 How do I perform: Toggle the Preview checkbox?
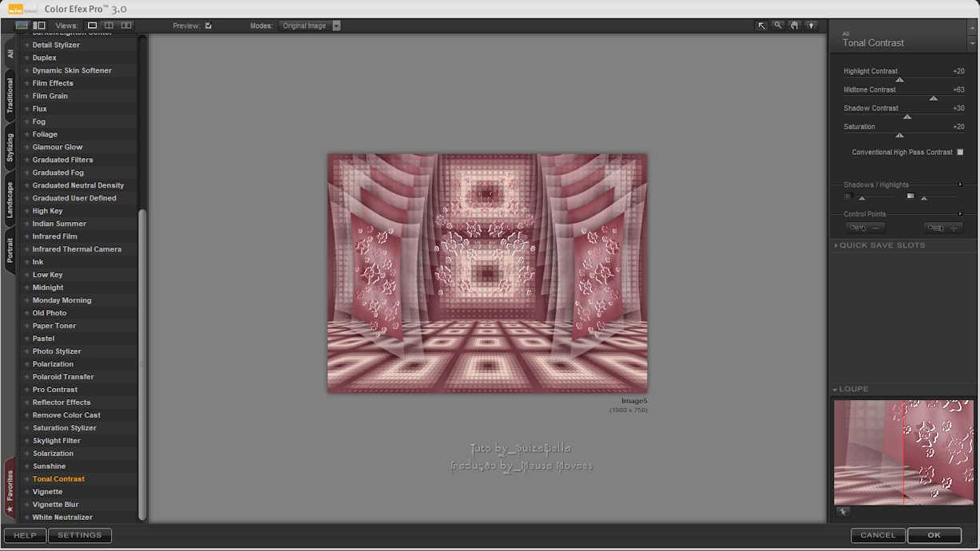[208, 26]
